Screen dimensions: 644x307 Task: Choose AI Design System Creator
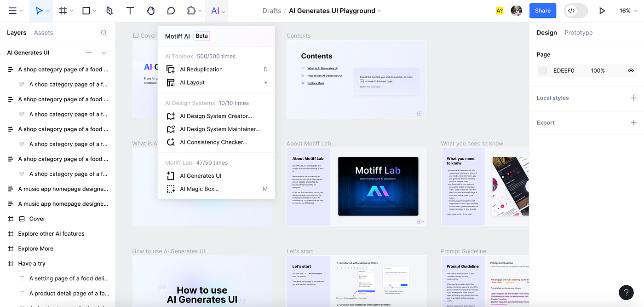pos(216,116)
